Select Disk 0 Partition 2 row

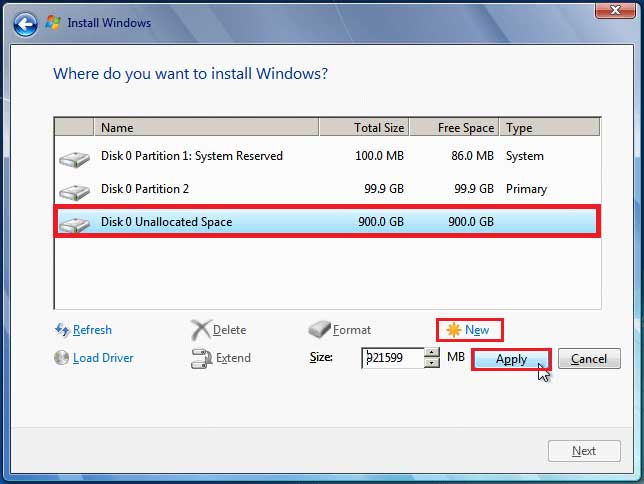click(x=327, y=189)
